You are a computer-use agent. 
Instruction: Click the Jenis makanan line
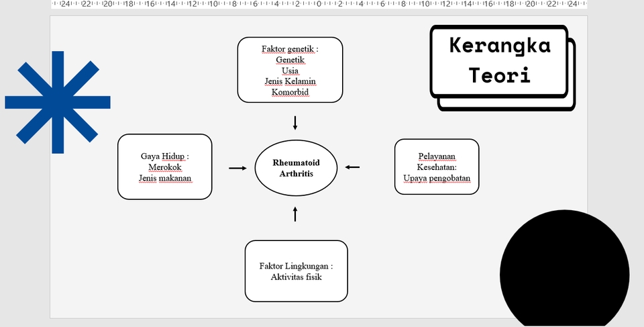pyautogui.click(x=165, y=178)
